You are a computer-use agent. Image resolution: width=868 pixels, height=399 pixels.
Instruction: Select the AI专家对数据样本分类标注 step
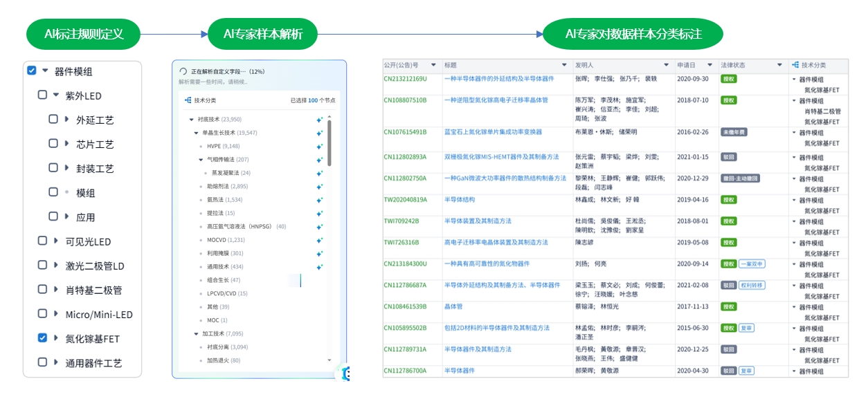[x=633, y=34]
